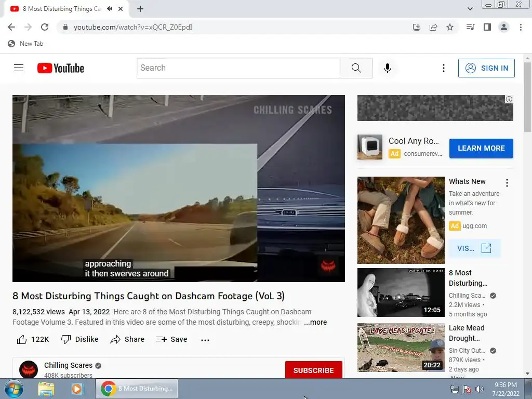Expand the description with ...more
This screenshot has height=399, width=532.
pos(315,322)
